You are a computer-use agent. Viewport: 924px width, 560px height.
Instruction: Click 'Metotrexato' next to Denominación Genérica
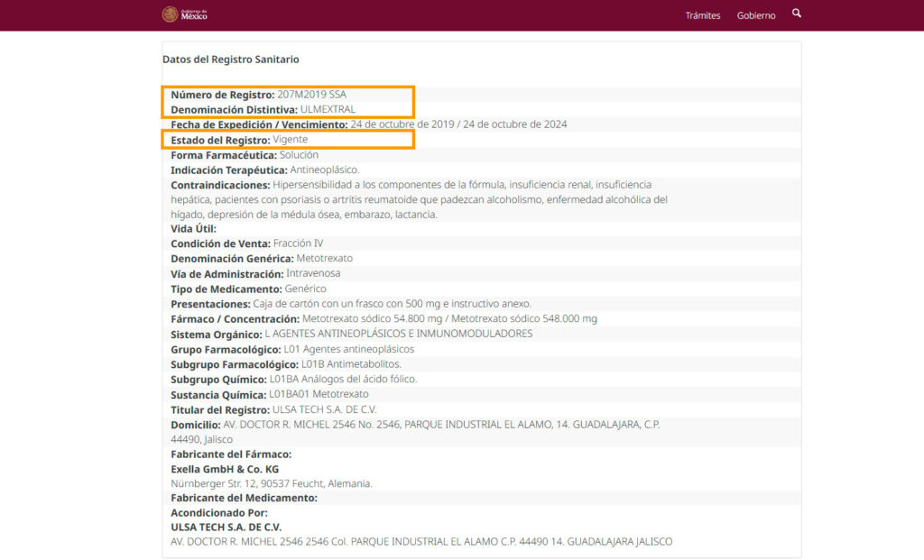pyautogui.click(x=324, y=258)
